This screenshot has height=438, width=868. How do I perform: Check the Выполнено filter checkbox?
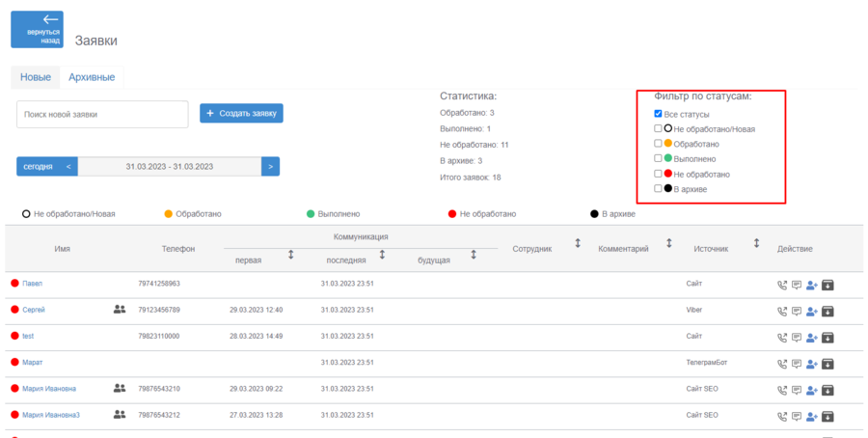pyautogui.click(x=658, y=158)
